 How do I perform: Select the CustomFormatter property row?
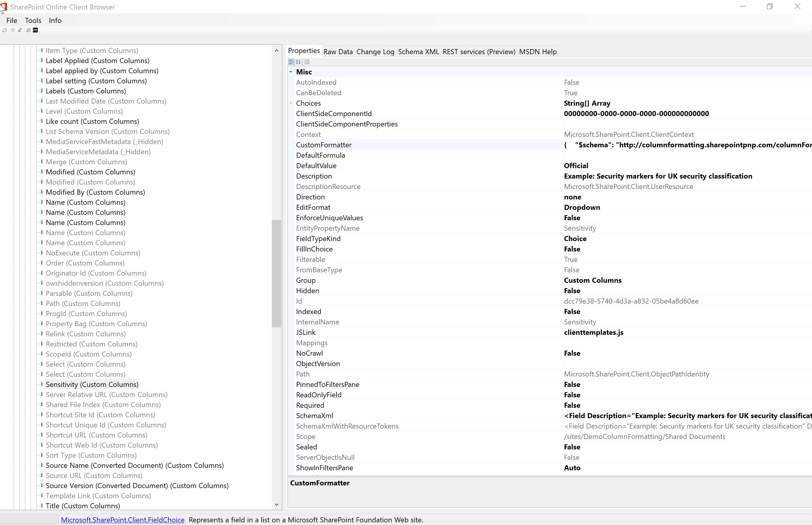click(x=323, y=145)
